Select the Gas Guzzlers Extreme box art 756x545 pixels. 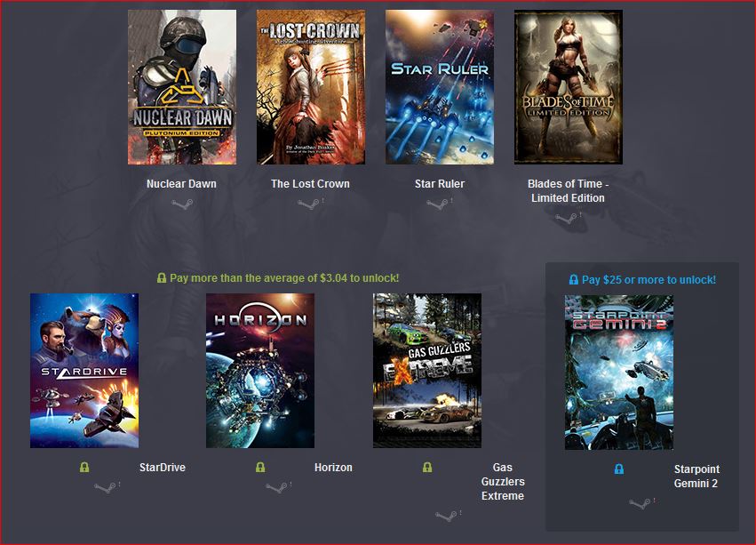pos(427,371)
